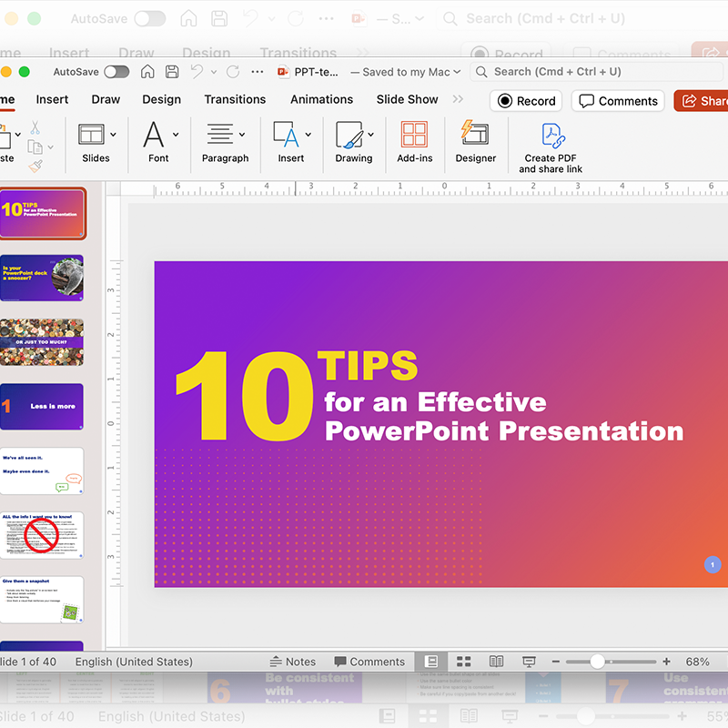The height and width of the screenshot is (728, 728).
Task: Click the Font icon
Action: [x=154, y=134]
